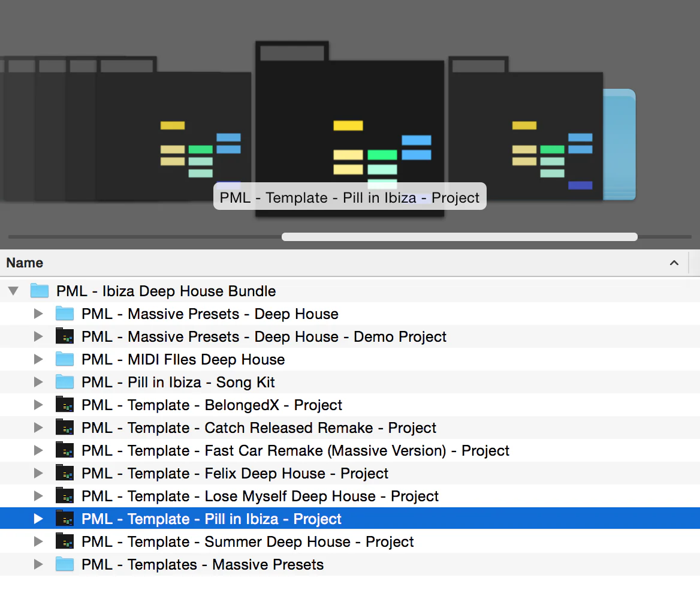Expand the selected Pill in Ibiza project
Viewport: 700px width, 590px height.
tap(38, 519)
